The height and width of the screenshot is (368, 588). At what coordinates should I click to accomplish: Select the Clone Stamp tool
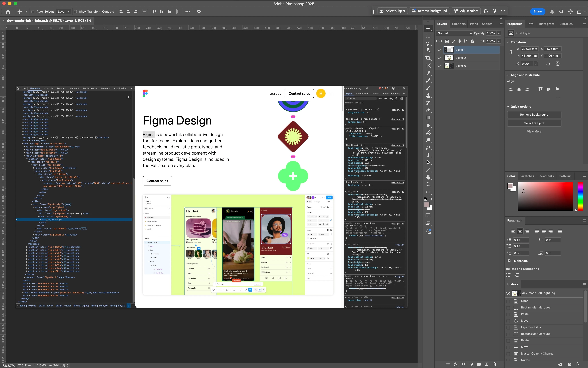[x=428, y=95]
